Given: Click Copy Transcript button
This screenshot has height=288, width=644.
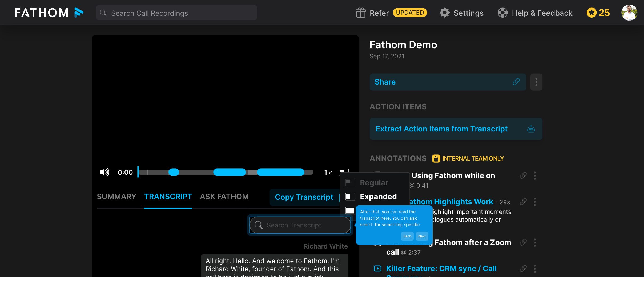Looking at the screenshot, I should (x=304, y=197).
